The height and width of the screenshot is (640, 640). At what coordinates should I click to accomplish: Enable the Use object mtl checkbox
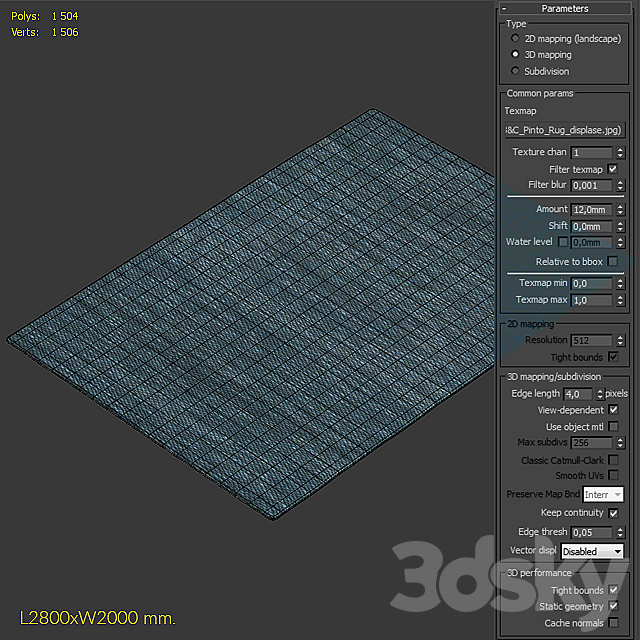click(x=613, y=426)
